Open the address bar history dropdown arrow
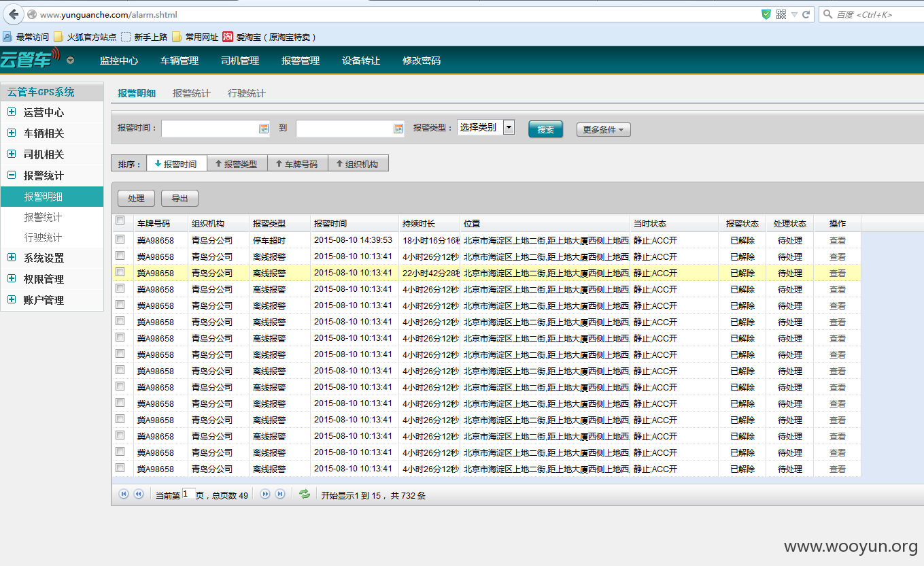 [794, 14]
